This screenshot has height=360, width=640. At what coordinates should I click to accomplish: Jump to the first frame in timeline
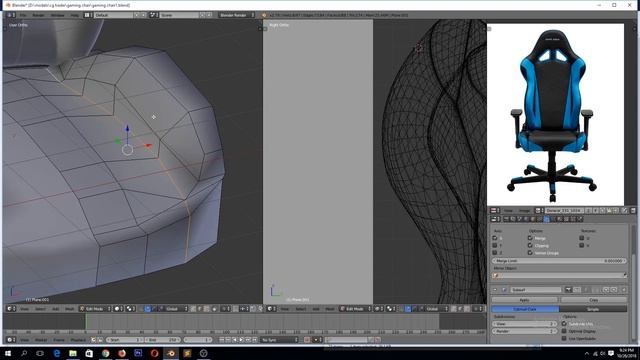point(222,340)
